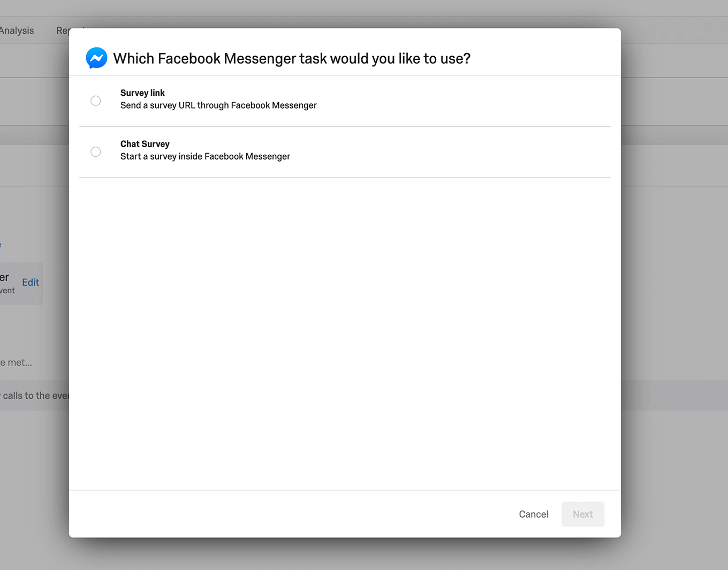
Task: Cancel the Messenger task dialog
Action: [534, 514]
